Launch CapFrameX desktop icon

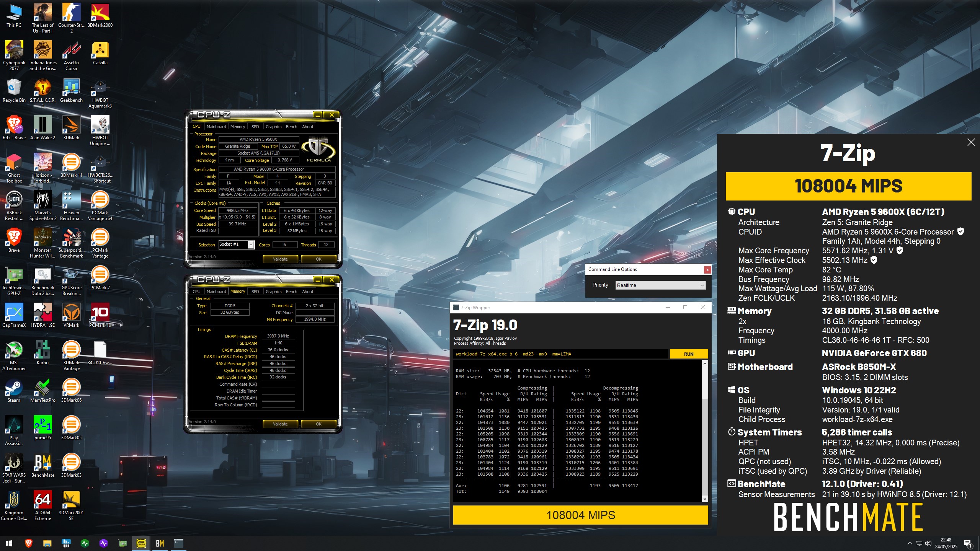14,315
